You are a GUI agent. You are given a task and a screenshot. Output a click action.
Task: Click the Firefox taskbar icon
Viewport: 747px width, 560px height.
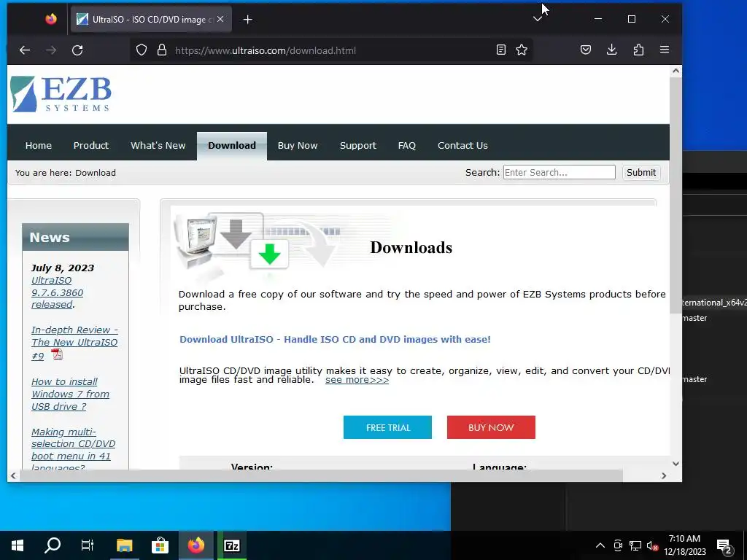[x=196, y=545]
